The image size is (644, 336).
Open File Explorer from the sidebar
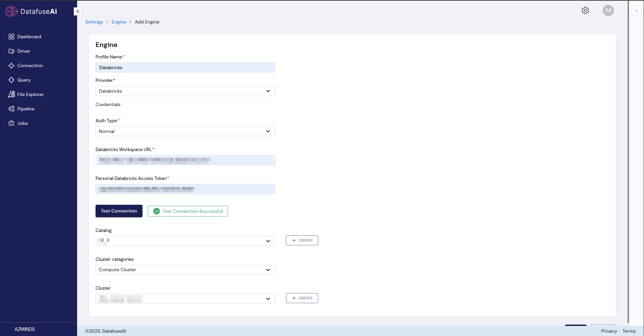click(30, 94)
